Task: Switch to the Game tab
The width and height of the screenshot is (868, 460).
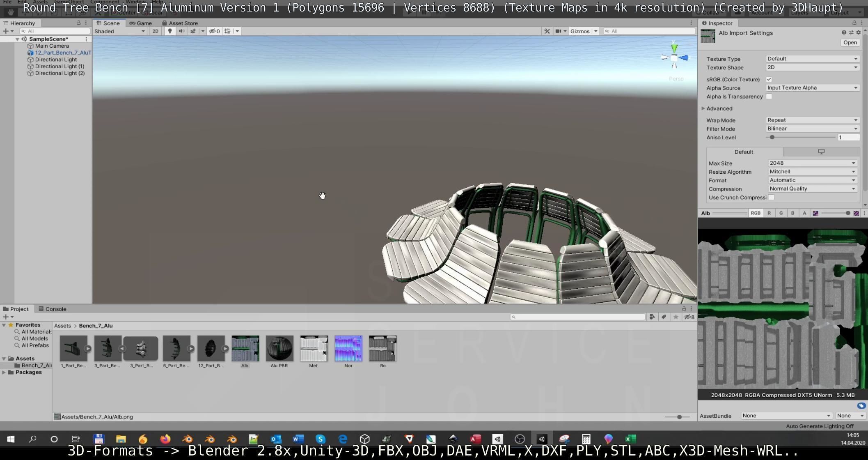Action: 140,23
